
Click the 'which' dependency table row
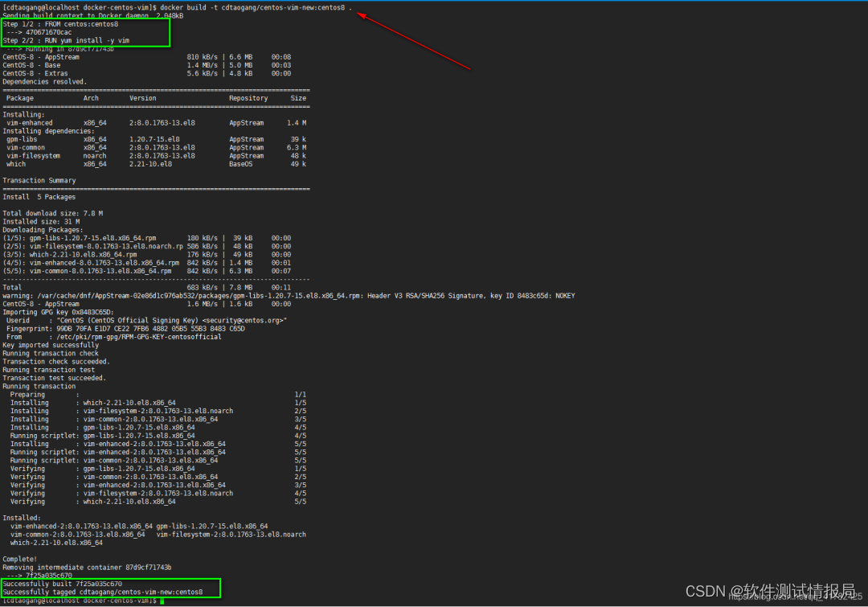156,165
